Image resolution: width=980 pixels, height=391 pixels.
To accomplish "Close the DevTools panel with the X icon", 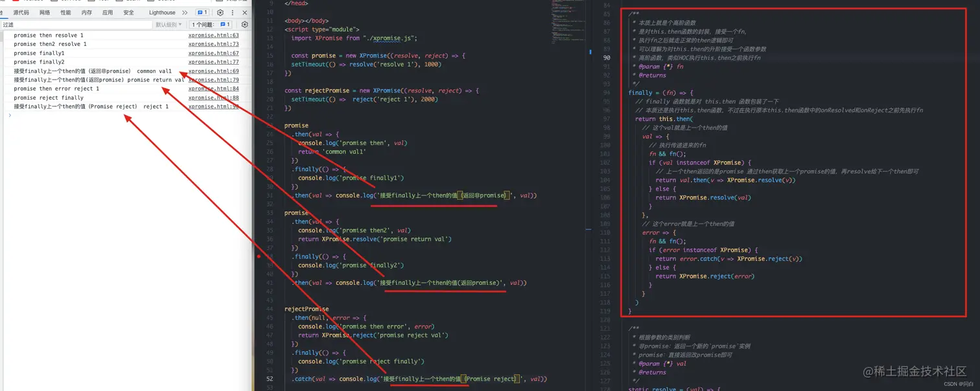I will [x=244, y=12].
